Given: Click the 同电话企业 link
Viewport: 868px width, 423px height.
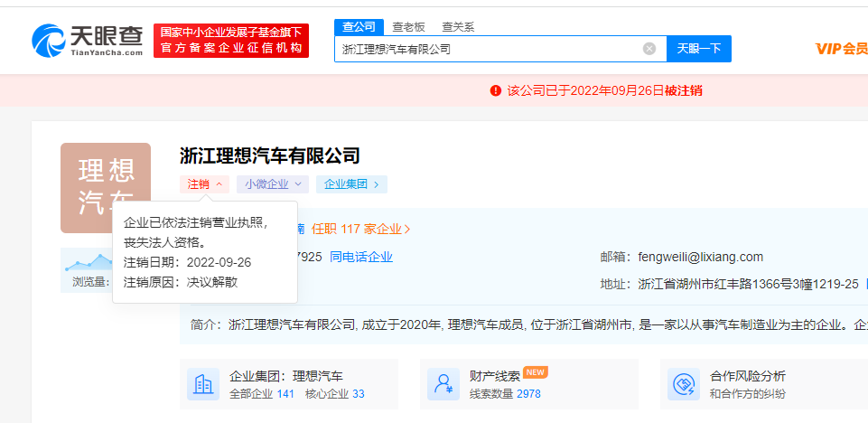Looking at the screenshot, I should (x=361, y=257).
